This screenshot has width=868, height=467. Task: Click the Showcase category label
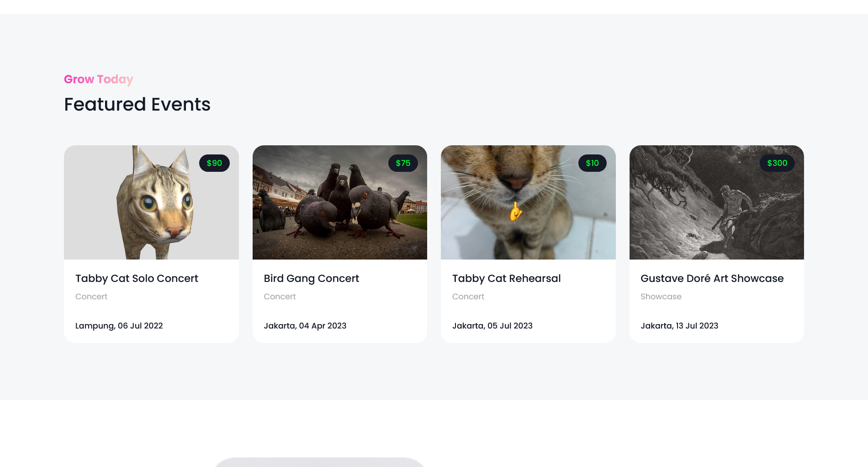[661, 297]
